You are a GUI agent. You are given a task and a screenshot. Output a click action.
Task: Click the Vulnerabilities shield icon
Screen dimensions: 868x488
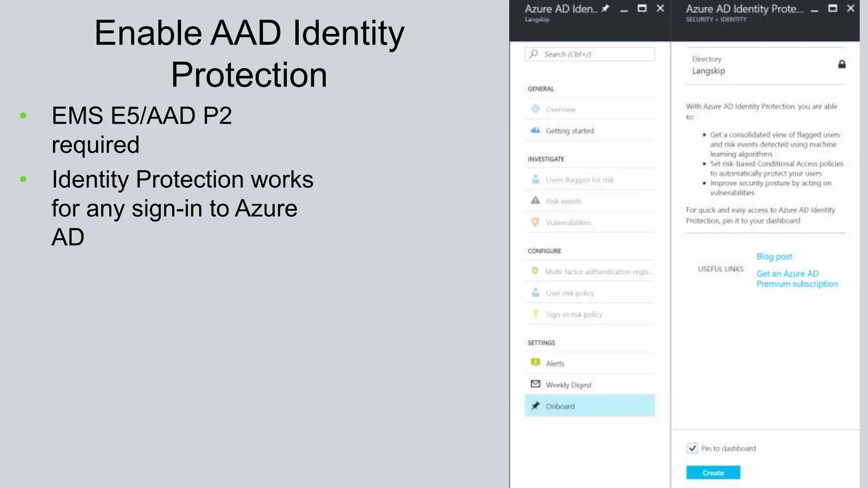(535, 222)
